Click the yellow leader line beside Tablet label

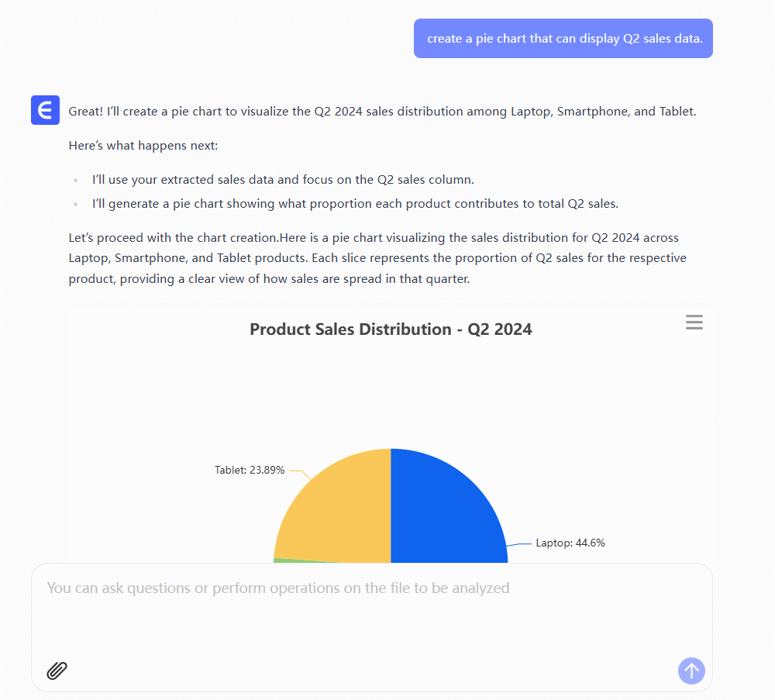click(x=301, y=472)
